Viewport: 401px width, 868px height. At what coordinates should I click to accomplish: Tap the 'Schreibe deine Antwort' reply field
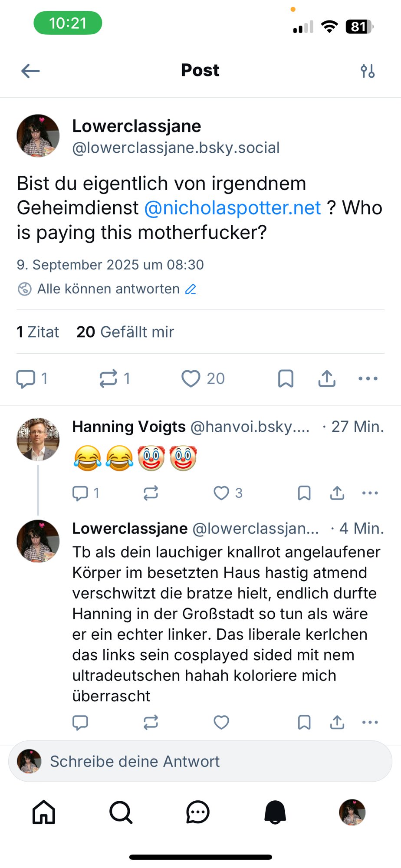tap(200, 761)
